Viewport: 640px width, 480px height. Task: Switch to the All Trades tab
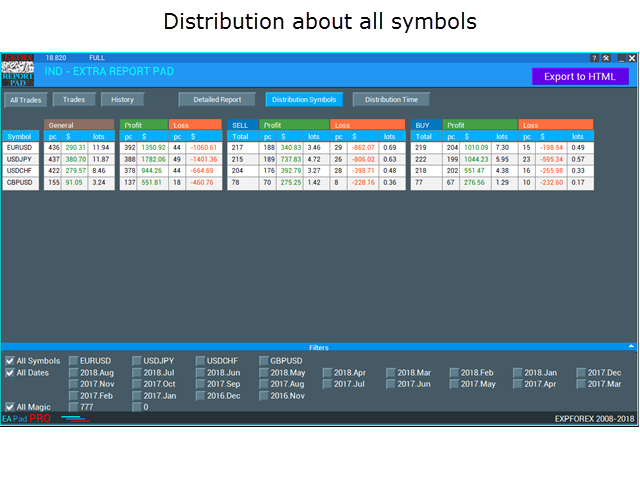click(x=24, y=100)
